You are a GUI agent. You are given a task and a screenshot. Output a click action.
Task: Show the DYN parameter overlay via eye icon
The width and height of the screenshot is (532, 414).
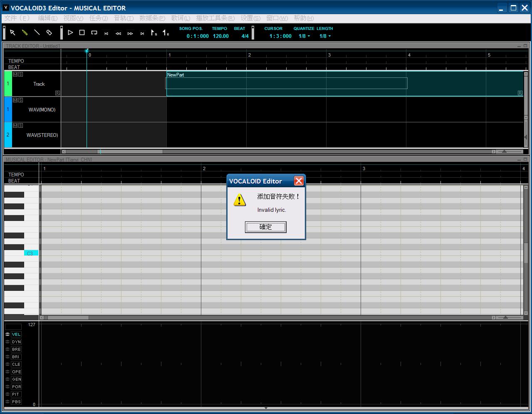(7, 342)
